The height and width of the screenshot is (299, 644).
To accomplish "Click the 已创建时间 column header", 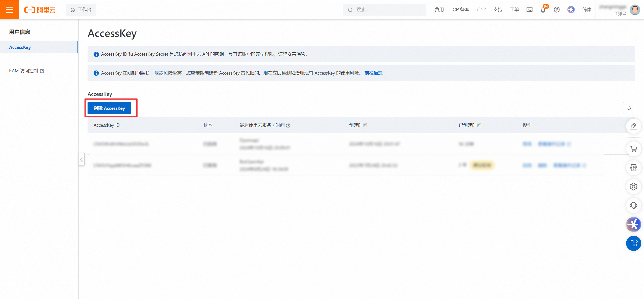I will pyautogui.click(x=470, y=125).
